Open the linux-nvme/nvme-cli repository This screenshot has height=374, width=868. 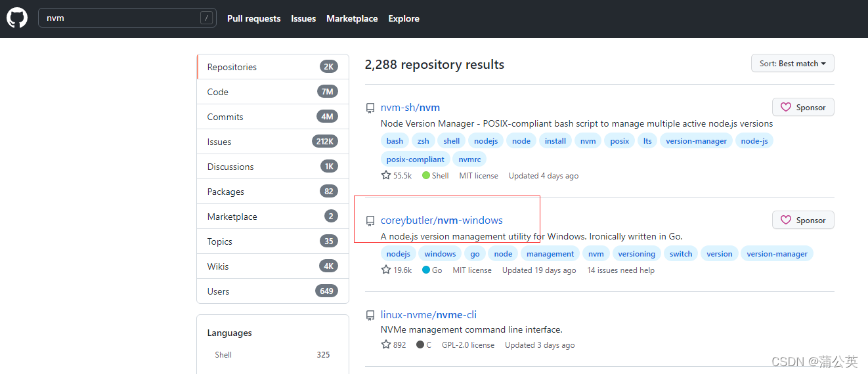coord(429,315)
